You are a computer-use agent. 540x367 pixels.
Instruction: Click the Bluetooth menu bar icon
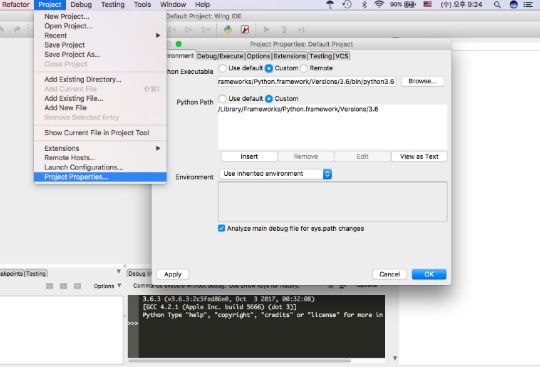tap(364, 4)
